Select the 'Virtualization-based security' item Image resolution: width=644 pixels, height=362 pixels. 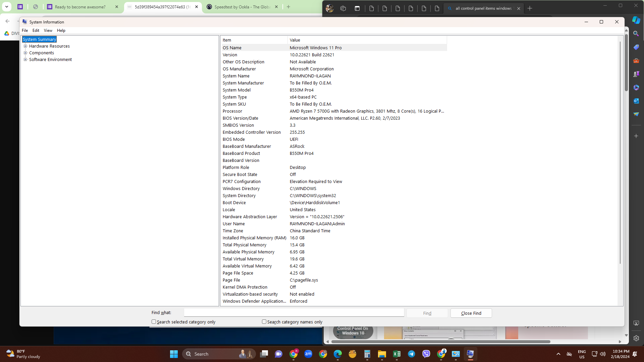250,294
